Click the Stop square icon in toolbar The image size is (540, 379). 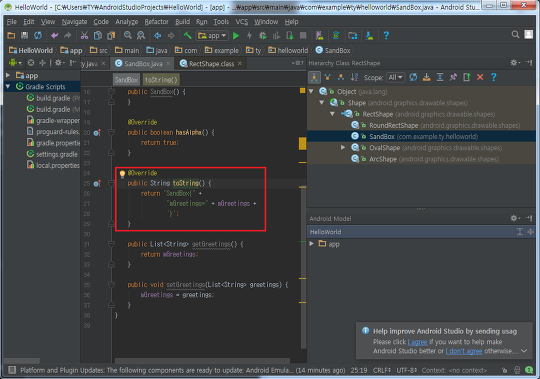tap(303, 35)
